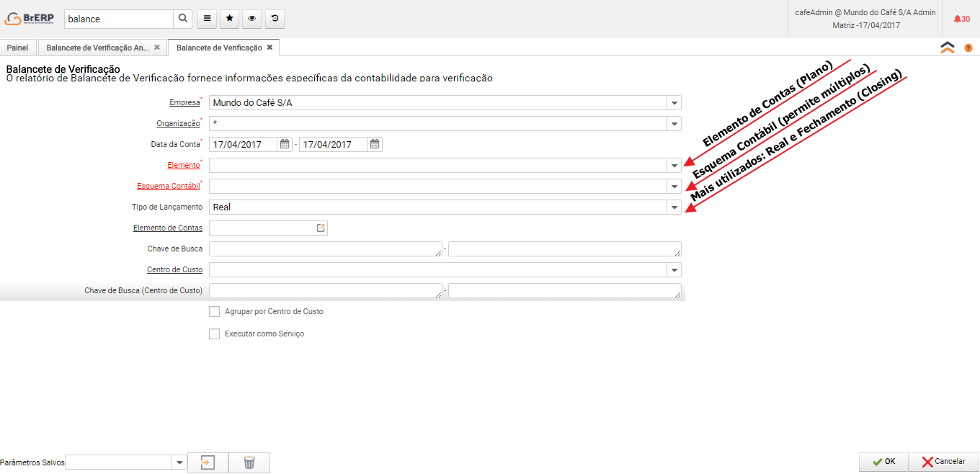The height and width of the screenshot is (474, 980).
Task: Click the Tipo de Lançamento field showing Real
Action: [x=438, y=207]
